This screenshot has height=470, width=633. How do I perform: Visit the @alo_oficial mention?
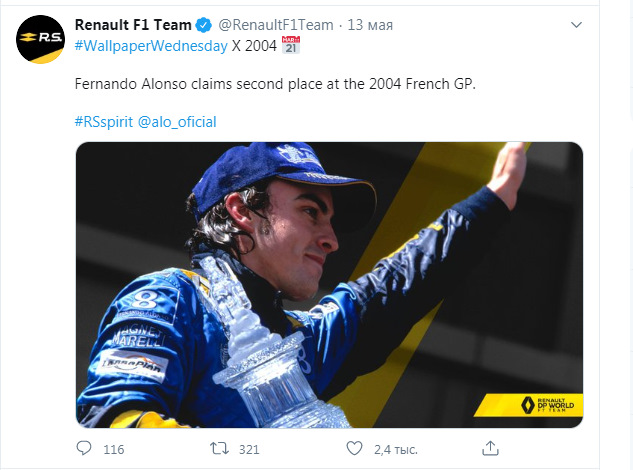click(177, 122)
